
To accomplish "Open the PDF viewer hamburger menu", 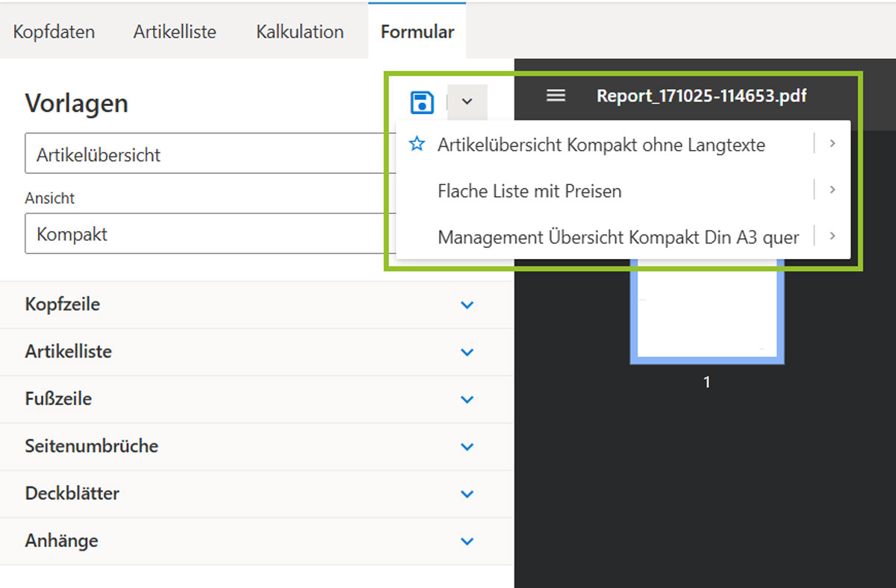I will pos(556,96).
